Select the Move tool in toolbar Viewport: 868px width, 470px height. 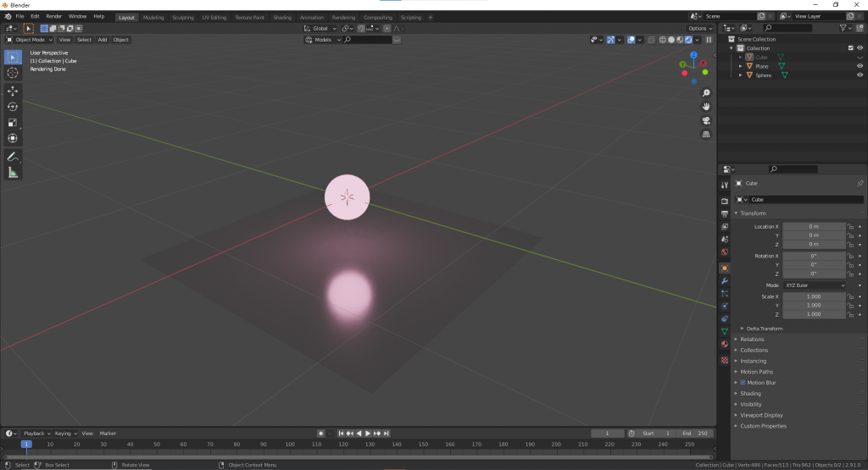pyautogui.click(x=13, y=91)
